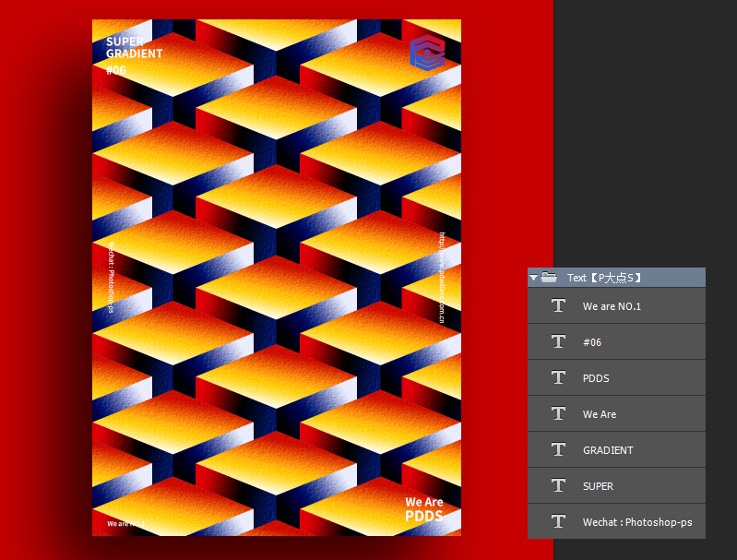
Task: Click type icon of Wechat : Photoshop-ps layer
Action: 558,521
